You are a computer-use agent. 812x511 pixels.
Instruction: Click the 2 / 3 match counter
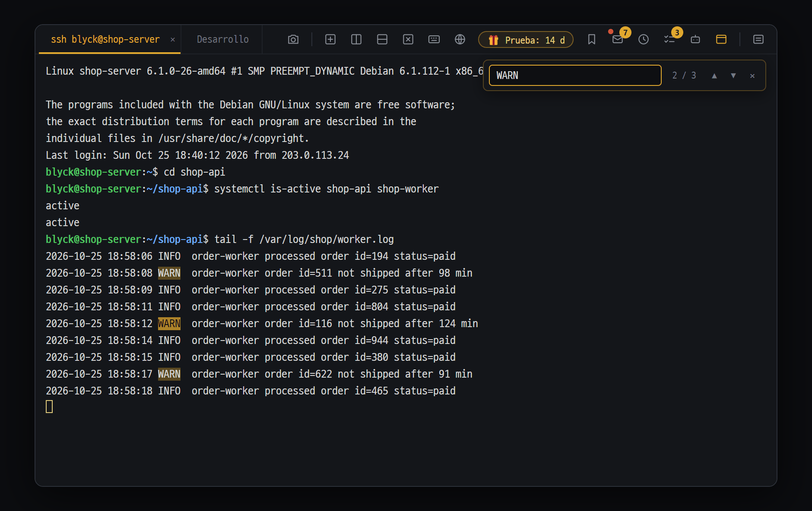[x=684, y=76]
